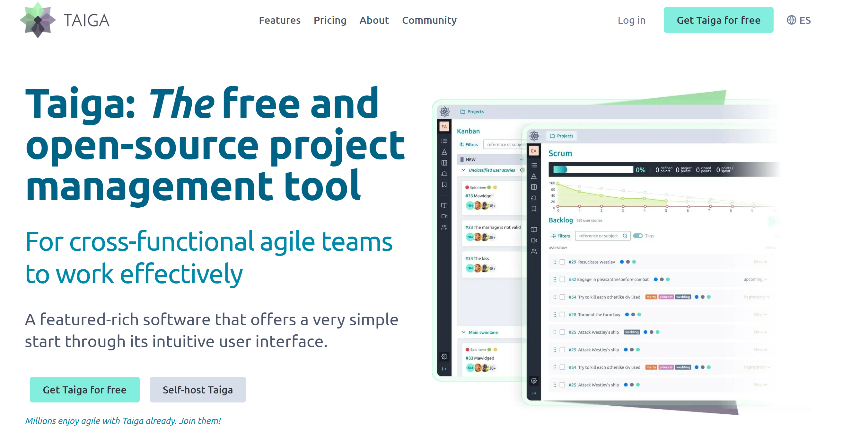
Task: Collapse the Main swimlane section
Action: 464,332
